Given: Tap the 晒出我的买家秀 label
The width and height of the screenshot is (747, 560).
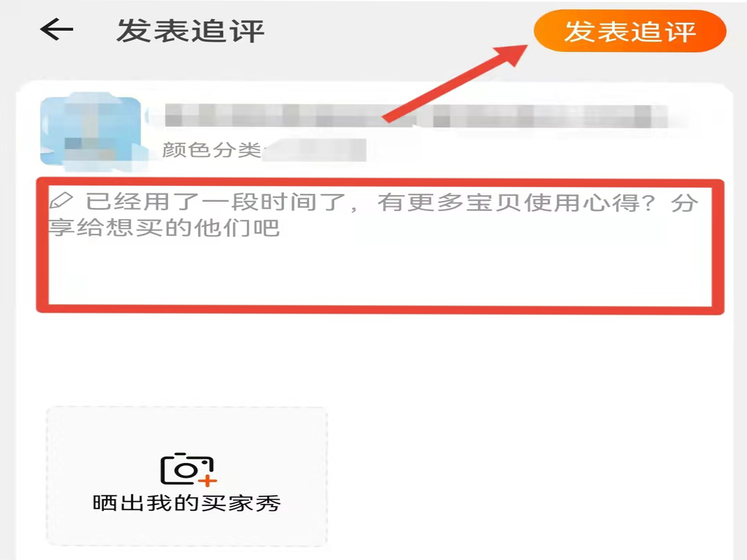Looking at the screenshot, I should pyautogui.click(x=187, y=503).
